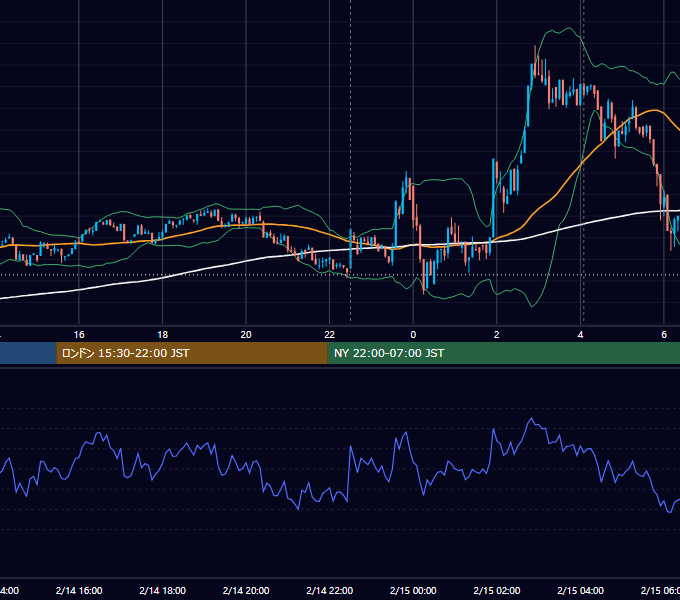Click the 2/14 16:00 date label
The image size is (680, 600).
79,590
